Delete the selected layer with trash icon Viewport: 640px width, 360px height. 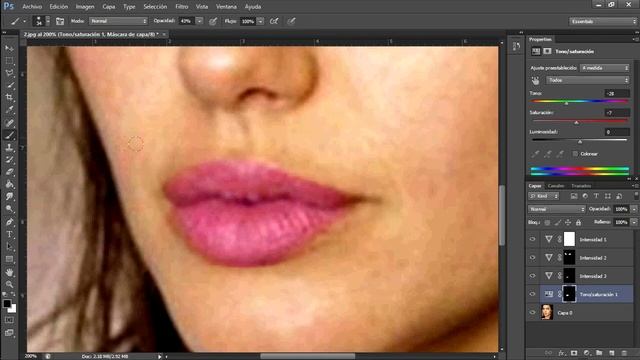624,353
